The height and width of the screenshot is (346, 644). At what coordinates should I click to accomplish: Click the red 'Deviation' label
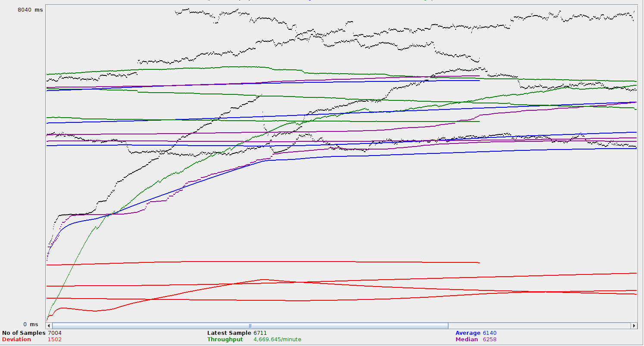click(x=16, y=340)
